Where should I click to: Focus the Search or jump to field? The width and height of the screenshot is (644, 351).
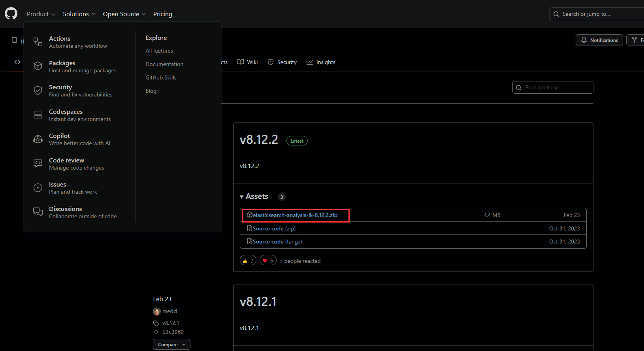click(597, 14)
